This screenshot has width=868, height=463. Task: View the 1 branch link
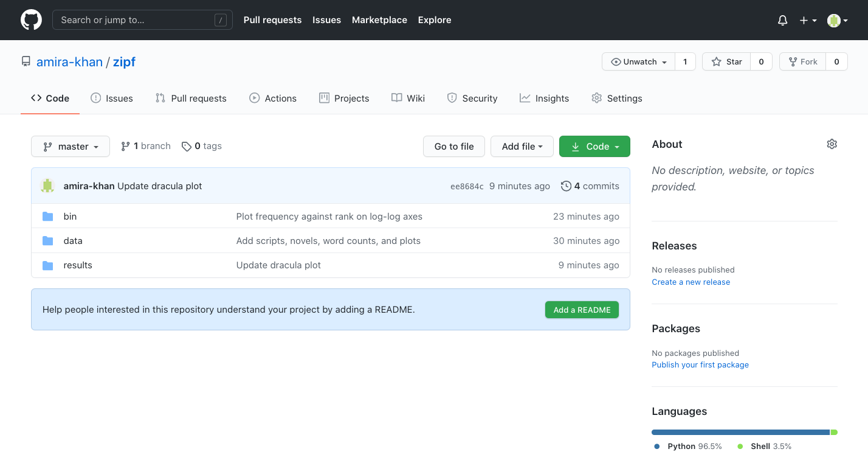tap(146, 146)
